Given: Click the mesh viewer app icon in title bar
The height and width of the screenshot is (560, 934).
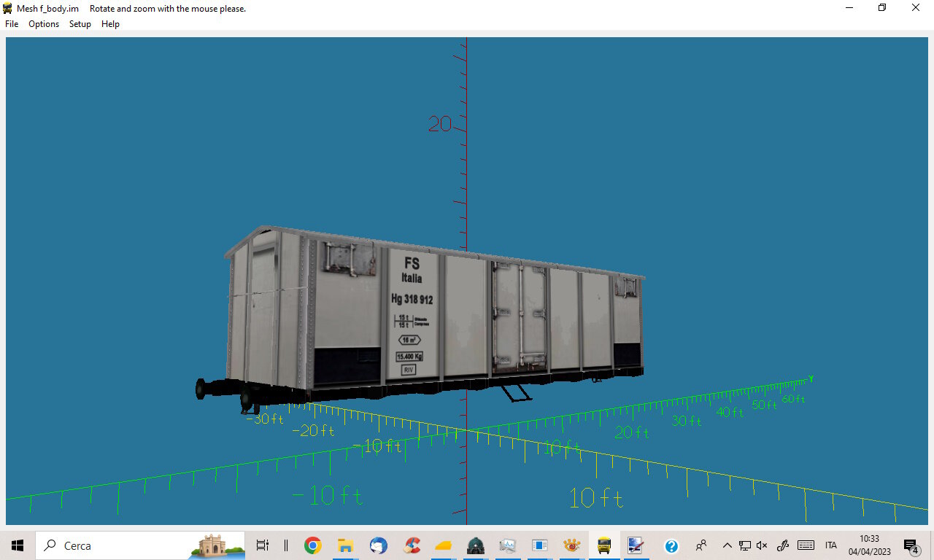Looking at the screenshot, I should [8, 8].
